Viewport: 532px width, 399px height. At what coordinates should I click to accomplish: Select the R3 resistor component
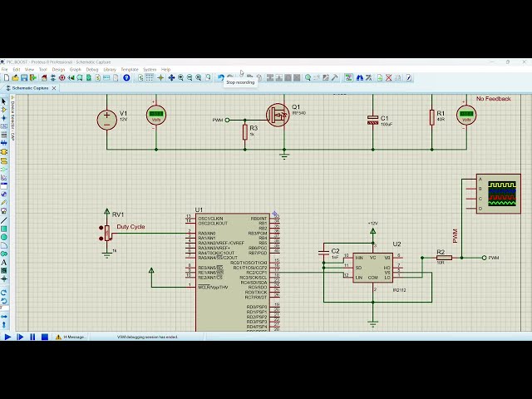245,132
